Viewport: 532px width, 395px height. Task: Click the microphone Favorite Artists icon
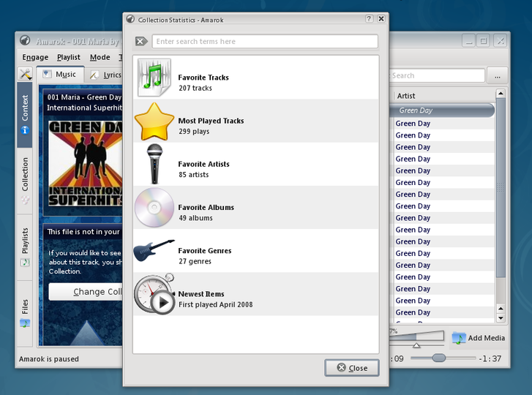[x=154, y=164]
